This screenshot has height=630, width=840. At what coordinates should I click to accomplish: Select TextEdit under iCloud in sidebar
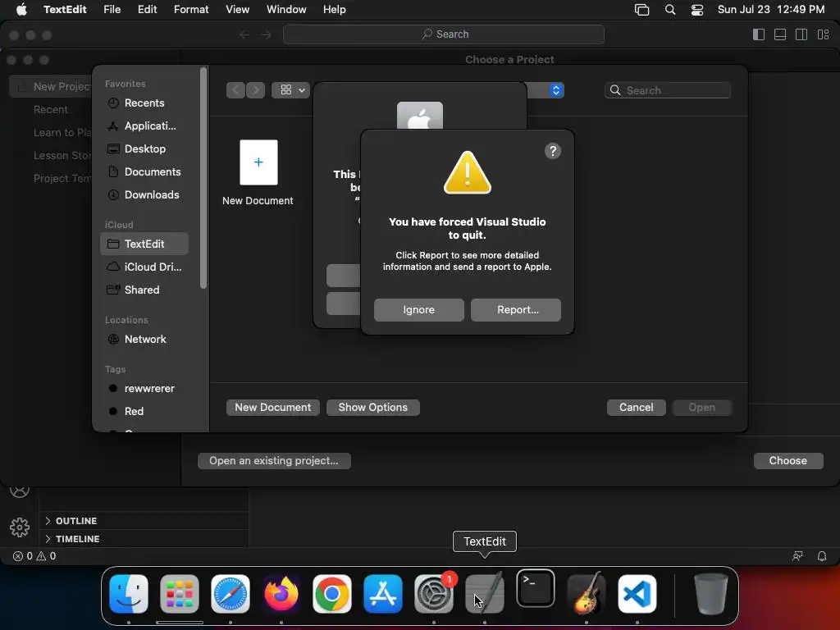(144, 244)
